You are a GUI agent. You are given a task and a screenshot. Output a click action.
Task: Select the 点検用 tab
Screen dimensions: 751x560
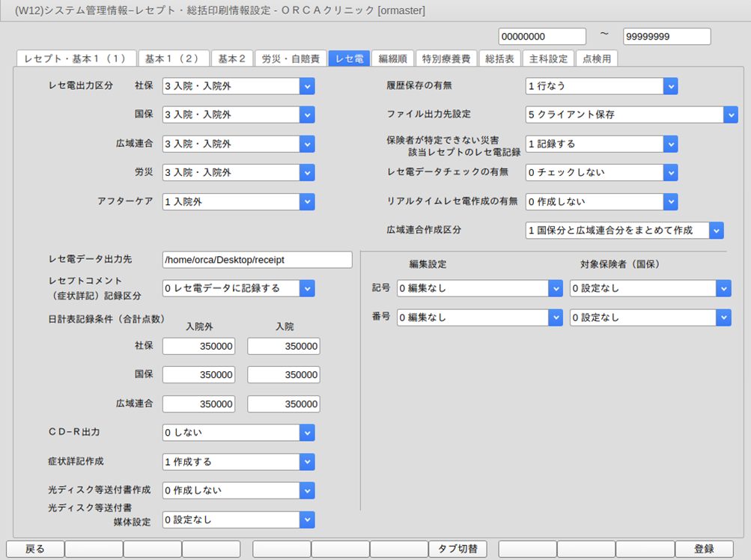(x=597, y=58)
